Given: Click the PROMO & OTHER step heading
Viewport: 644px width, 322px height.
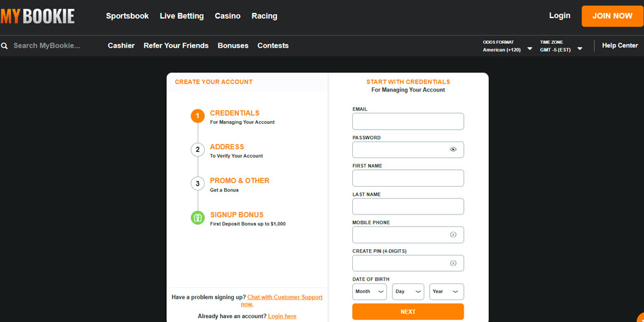Looking at the screenshot, I should point(240,180).
